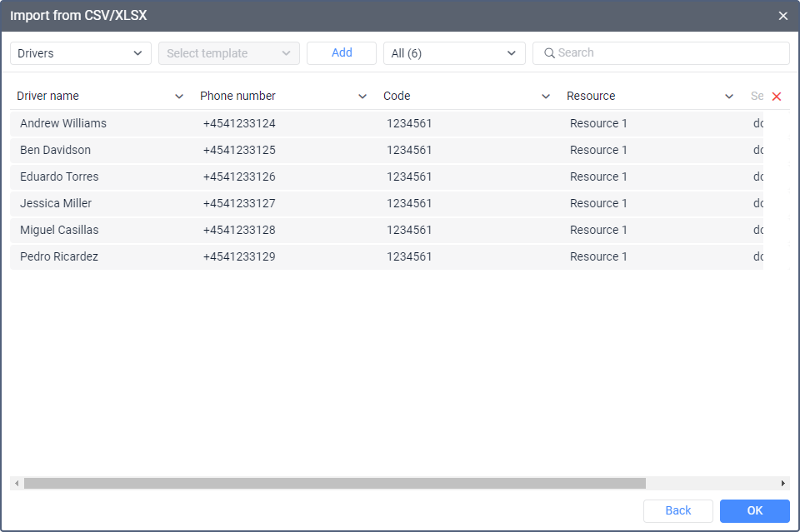
Task: Open the Resource column chevron
Action: click(729, 97)
